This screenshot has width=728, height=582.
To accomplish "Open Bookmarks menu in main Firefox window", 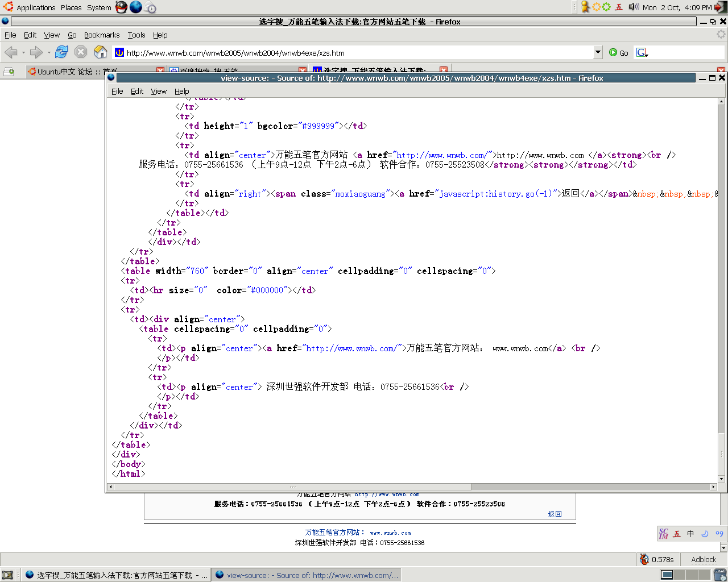I will coord(102,35).
